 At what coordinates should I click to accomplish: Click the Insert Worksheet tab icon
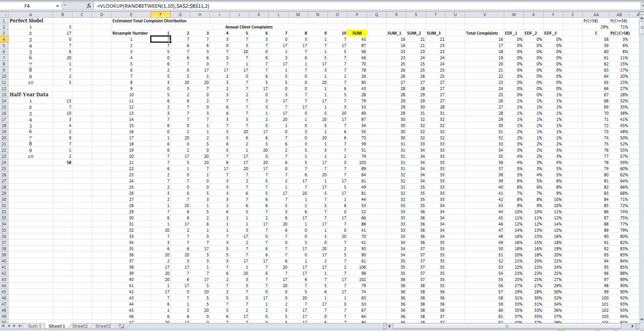point(121,326)
